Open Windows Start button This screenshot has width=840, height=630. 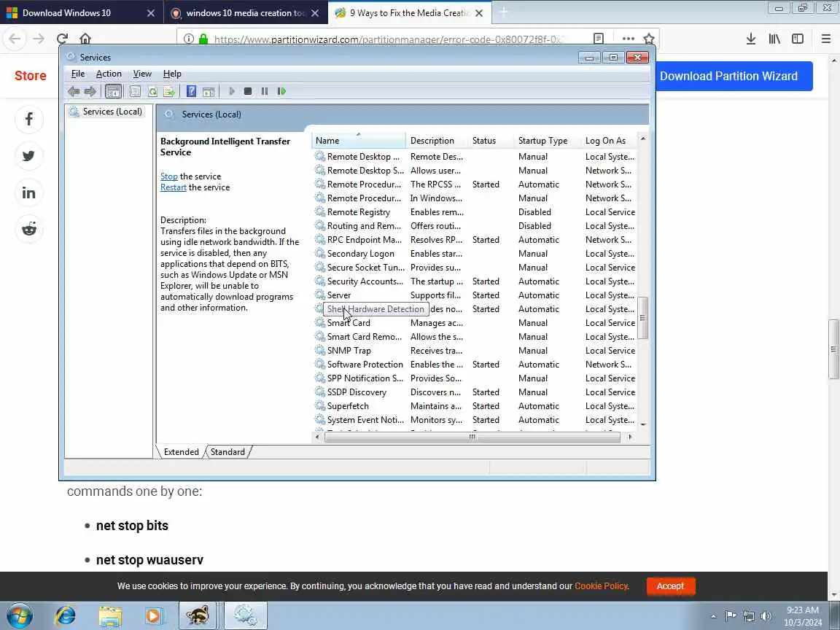[x=20, y=616]
